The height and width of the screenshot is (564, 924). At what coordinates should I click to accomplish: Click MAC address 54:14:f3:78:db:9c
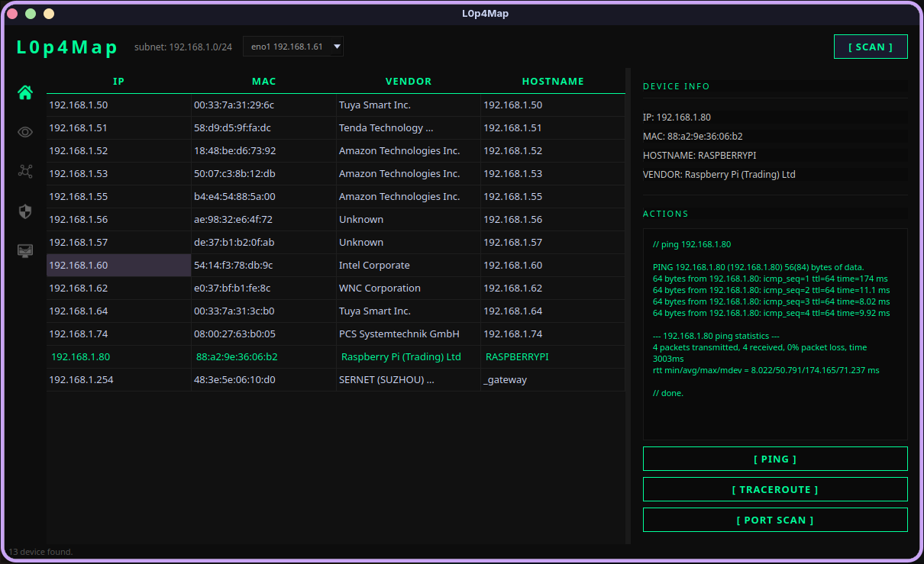coord(263,266)
